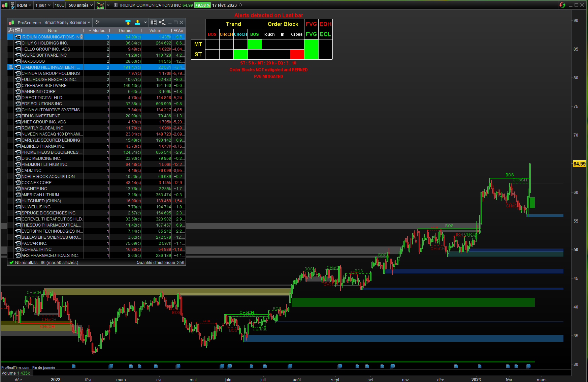
Task: Open chart icon for MAGNITE INC row
Action: (18, 188)
